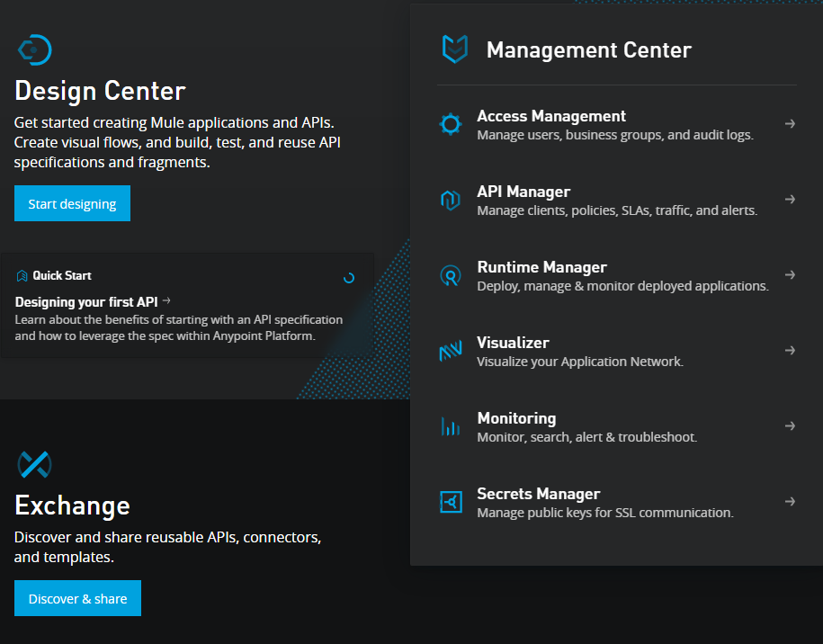Image resolution: width=823 pixels, height=644 pixels.
Task: Click the 'Learn about the benefits' Quick Start description
Action: (x=178, y=327)
